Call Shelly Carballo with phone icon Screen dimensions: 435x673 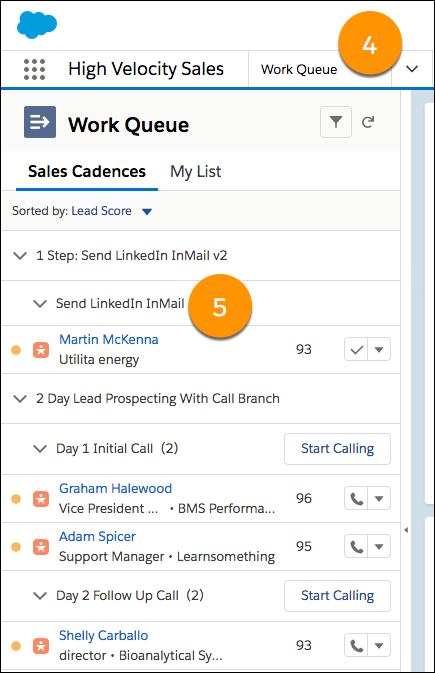356,646
